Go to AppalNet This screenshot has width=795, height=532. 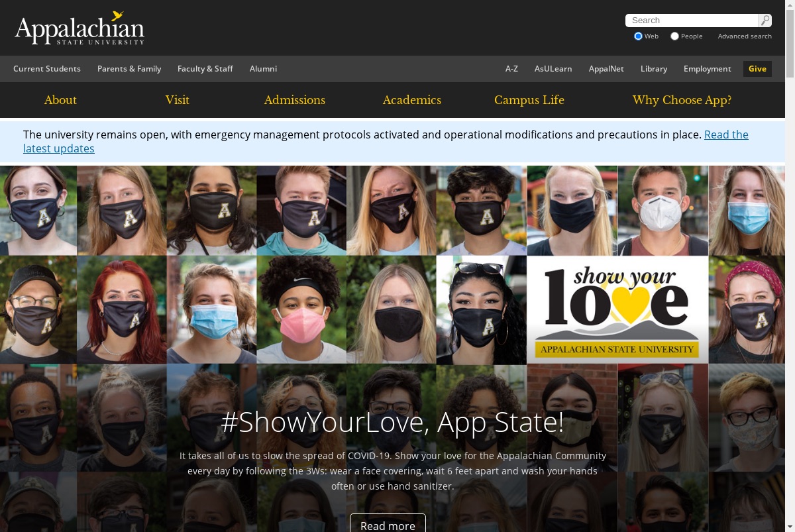pos(606,69)
